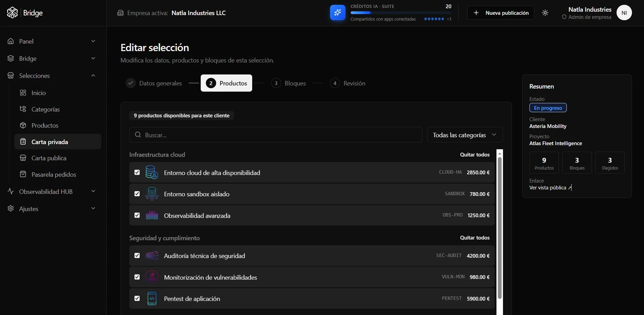Viewport: 644px width, 315px height.
Task: Click the Observabilidad avanzada product icon
Action: [x=152, y=215]
